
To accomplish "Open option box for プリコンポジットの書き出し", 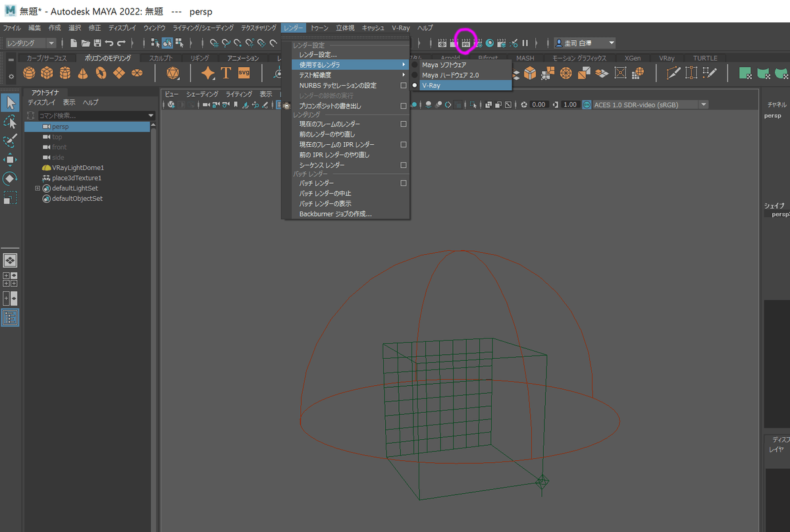I will coord(404,105).
